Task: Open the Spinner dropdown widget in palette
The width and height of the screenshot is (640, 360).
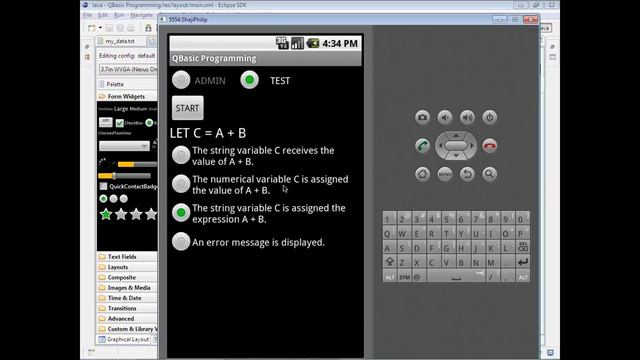Action: [124, 146]
